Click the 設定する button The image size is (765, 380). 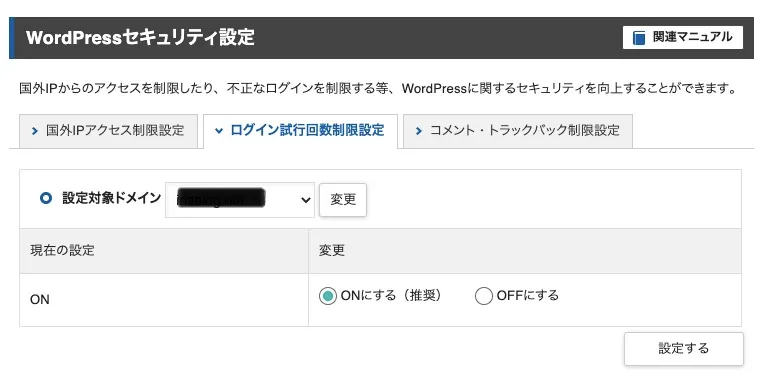click(x=684, y=349)
